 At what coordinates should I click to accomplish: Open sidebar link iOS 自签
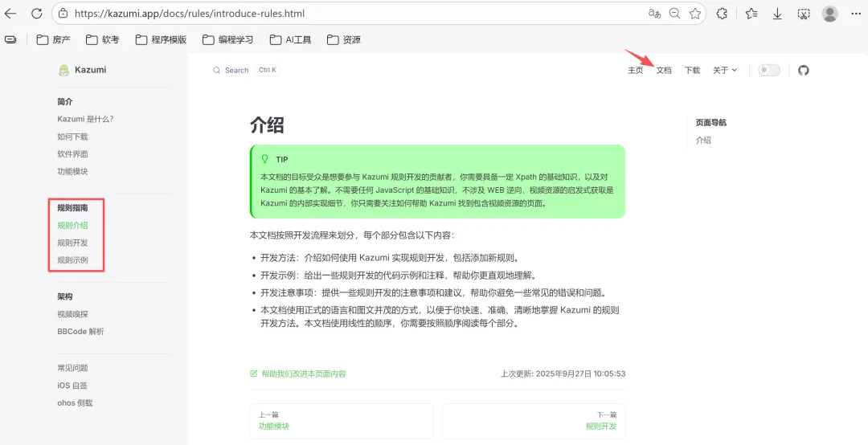[x=72, y=386]
